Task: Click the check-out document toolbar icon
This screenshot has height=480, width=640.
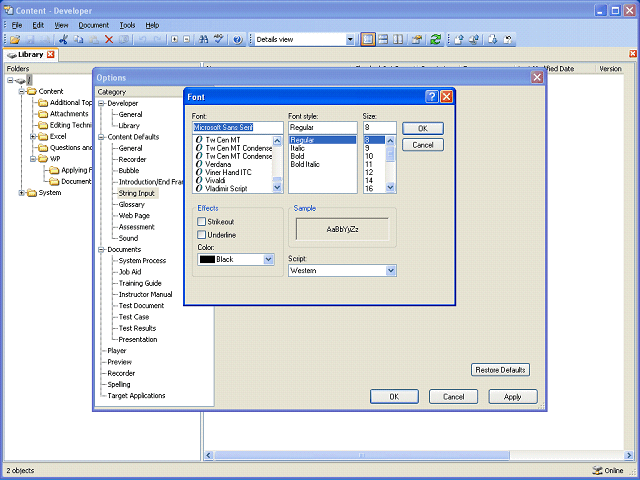Action: click(x=493, y=40)
